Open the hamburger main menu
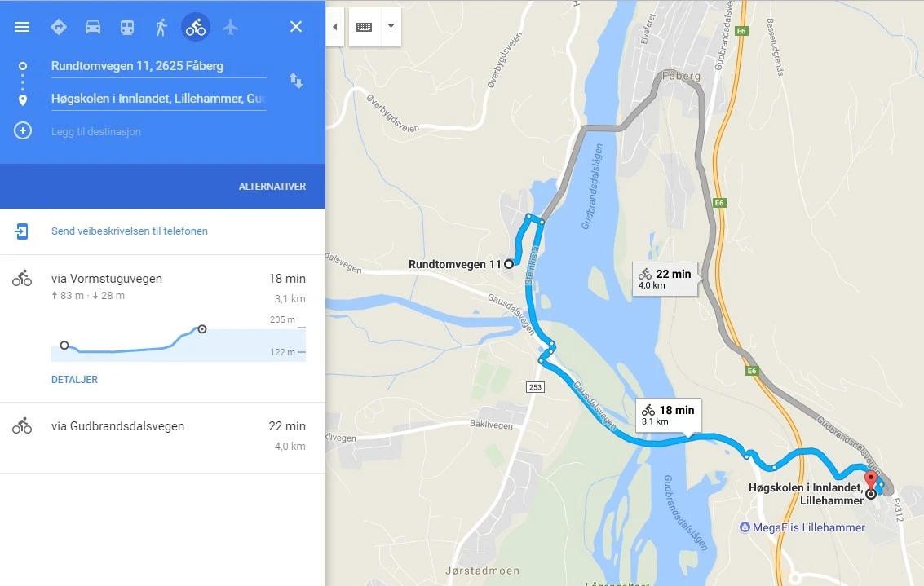This screenshot has width=924, height=586. [x=22, y=27]
